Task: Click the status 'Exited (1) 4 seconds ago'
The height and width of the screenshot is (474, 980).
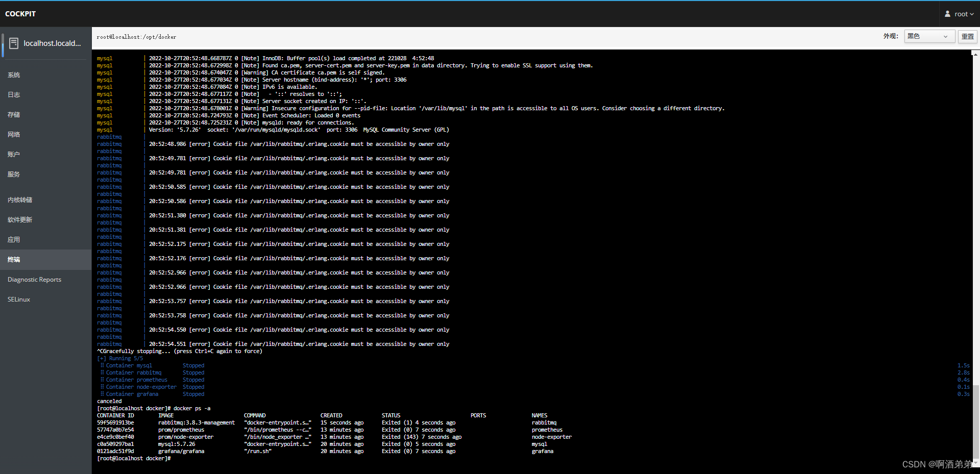Action: point(419,422)
